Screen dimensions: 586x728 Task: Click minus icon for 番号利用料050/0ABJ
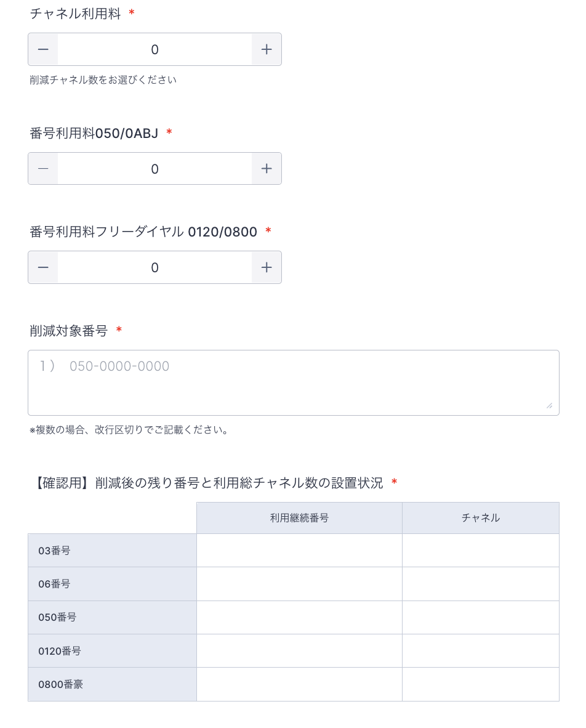click(43, 169)
